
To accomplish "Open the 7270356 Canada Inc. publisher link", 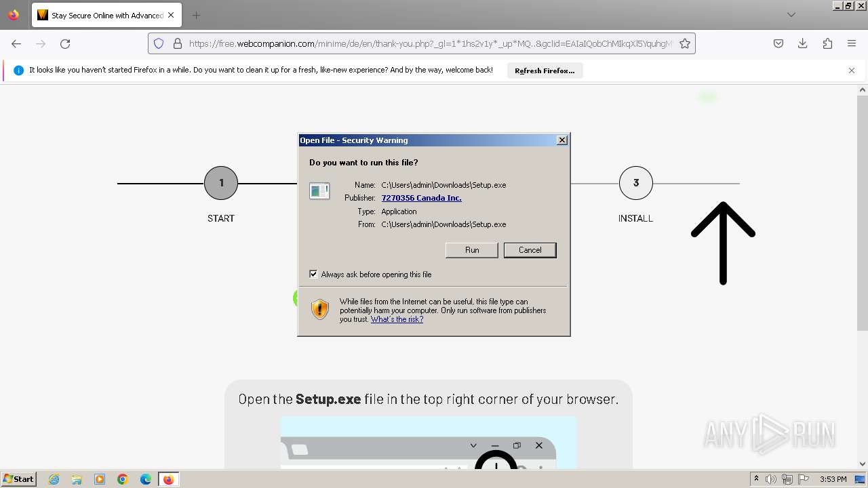I will coord(421,198).
